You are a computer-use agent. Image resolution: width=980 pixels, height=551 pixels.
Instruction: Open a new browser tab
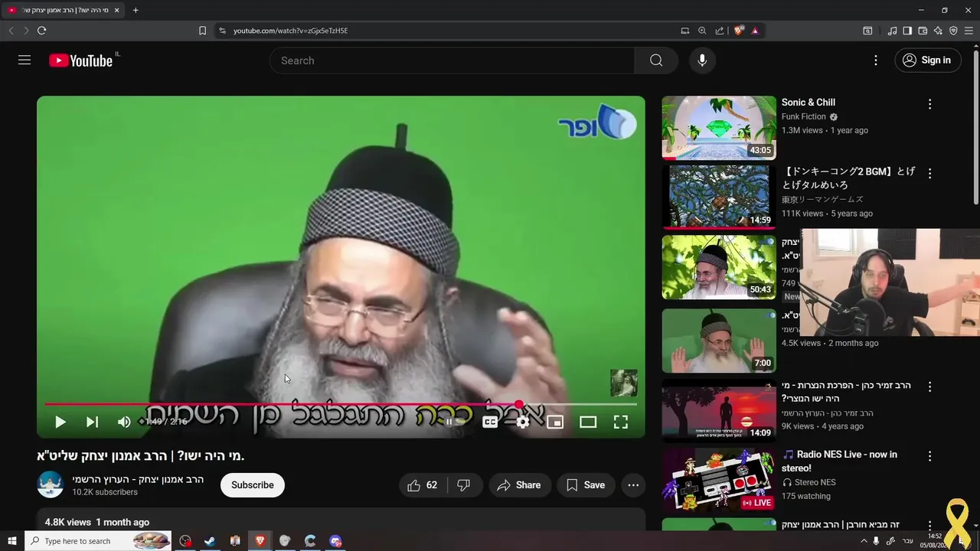(x=136, y=10)
